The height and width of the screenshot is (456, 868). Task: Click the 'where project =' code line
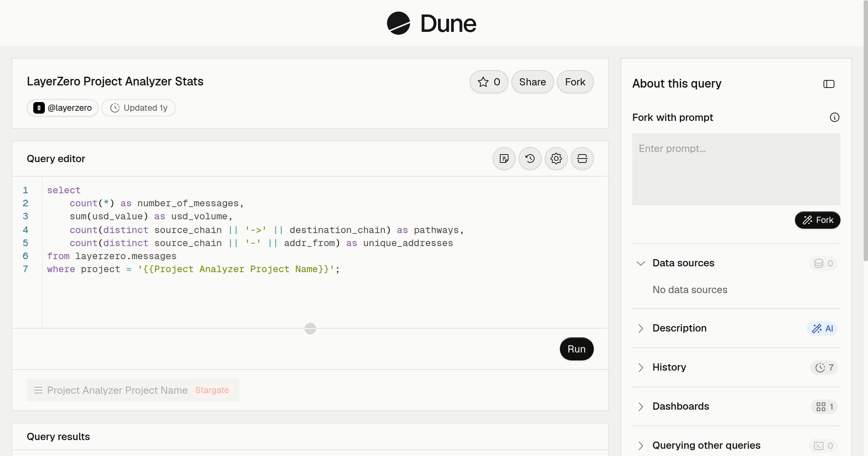193,269
